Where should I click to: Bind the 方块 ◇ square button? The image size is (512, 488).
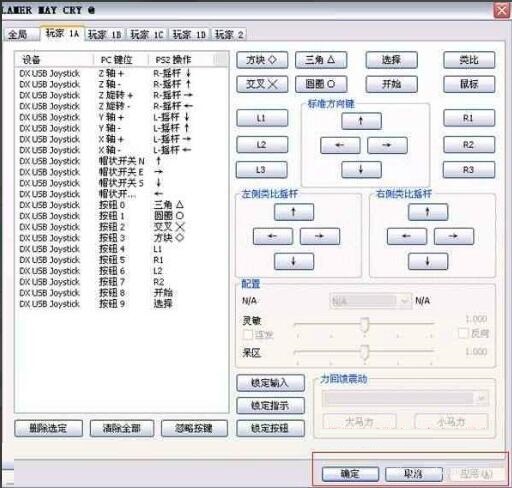click(262, 60)
